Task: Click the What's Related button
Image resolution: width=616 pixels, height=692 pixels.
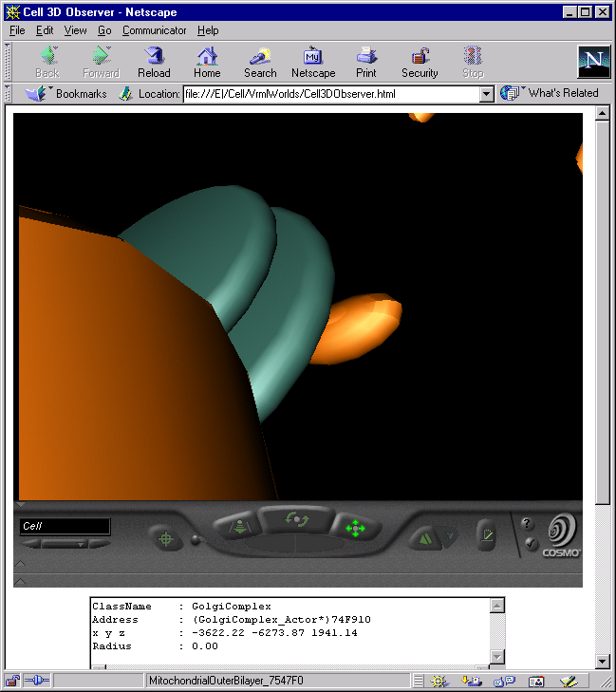Action: pos(550,93)
